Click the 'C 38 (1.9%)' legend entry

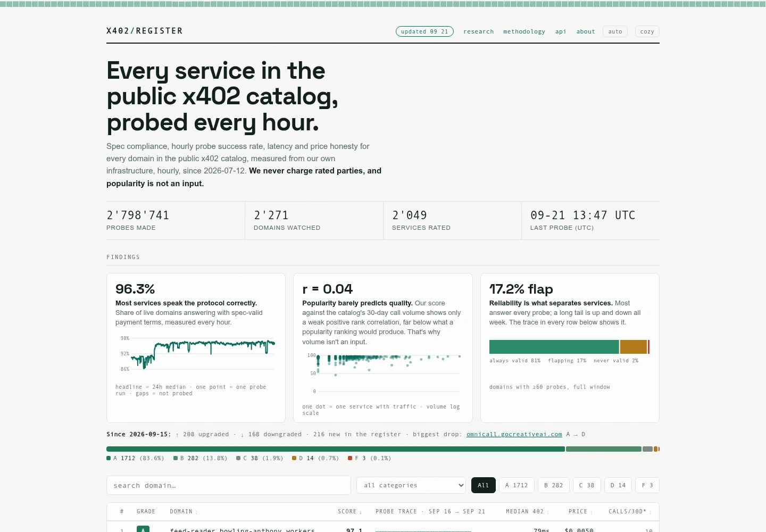click(x=260, y=458)
